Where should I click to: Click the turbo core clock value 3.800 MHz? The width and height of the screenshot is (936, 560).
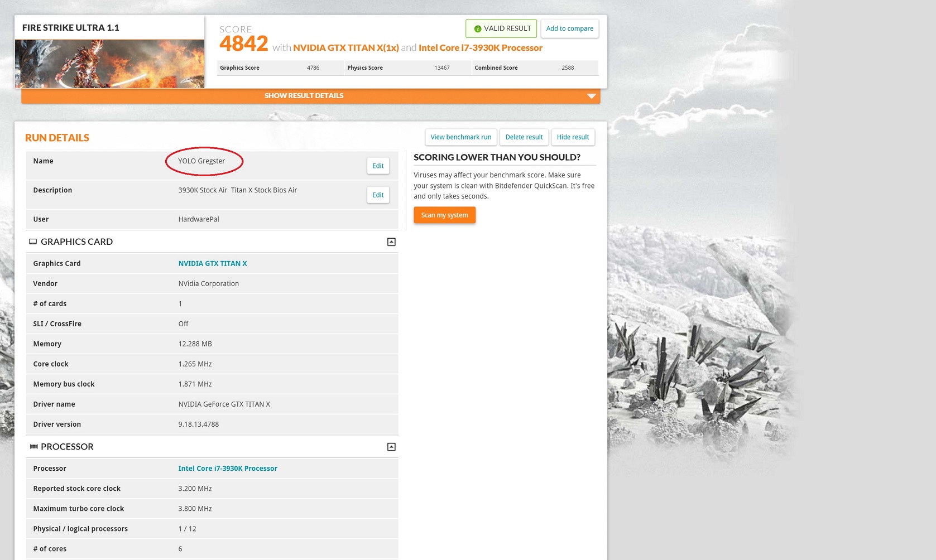(x=195, y=509)
